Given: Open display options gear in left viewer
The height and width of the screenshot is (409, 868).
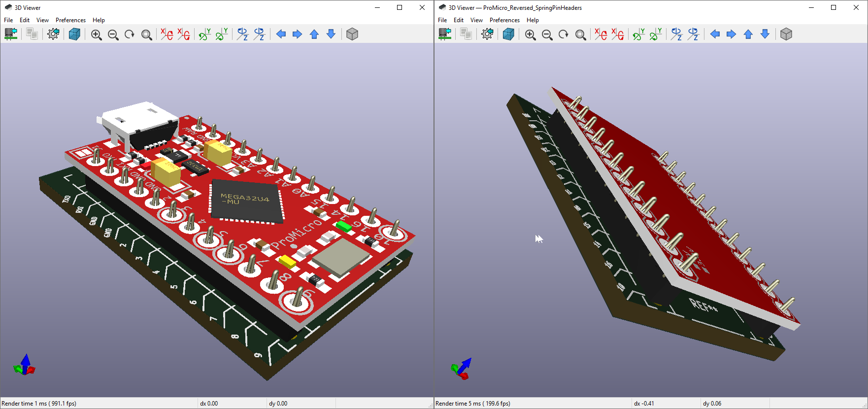Looking at the screenshot, I should (53, 34).
